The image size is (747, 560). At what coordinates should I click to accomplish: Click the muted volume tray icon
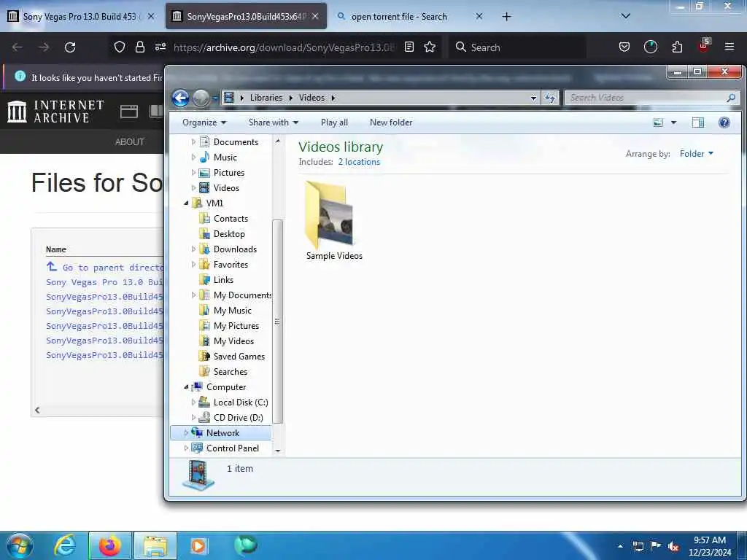(x=673, y=547)
